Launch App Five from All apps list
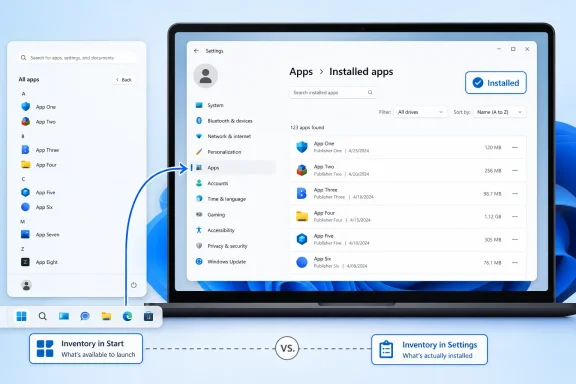Image resolution: width=576 pixels, height=384 pixels. [x=38, y=192]
